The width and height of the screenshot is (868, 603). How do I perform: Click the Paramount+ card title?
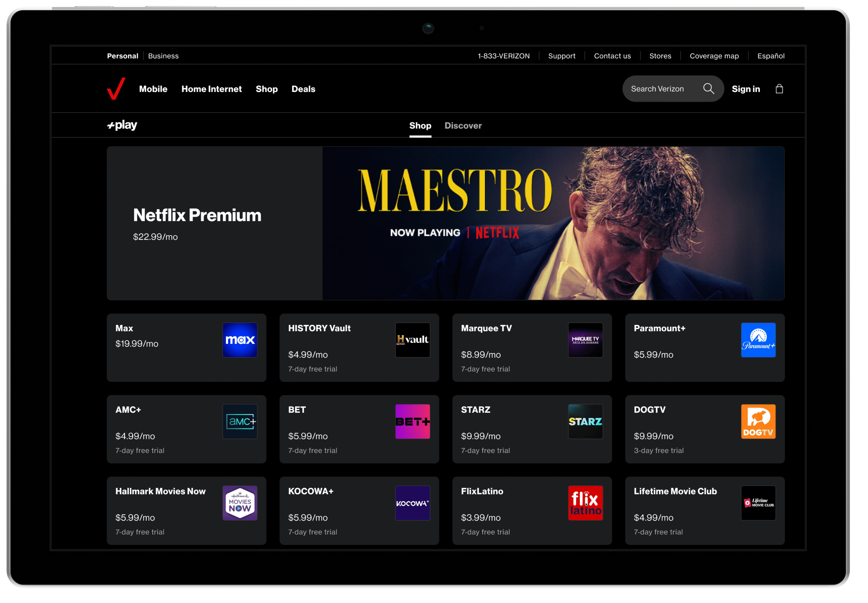click(x=659, y=328)
